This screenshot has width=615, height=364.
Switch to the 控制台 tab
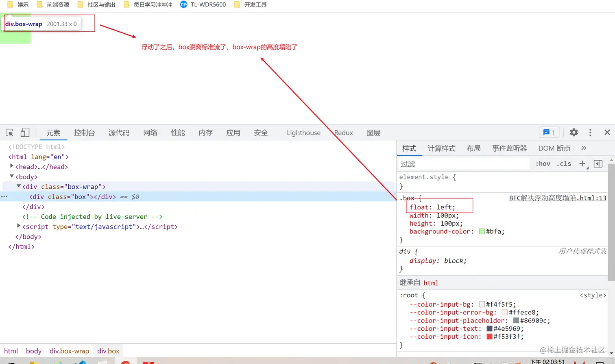pos(85,133)
